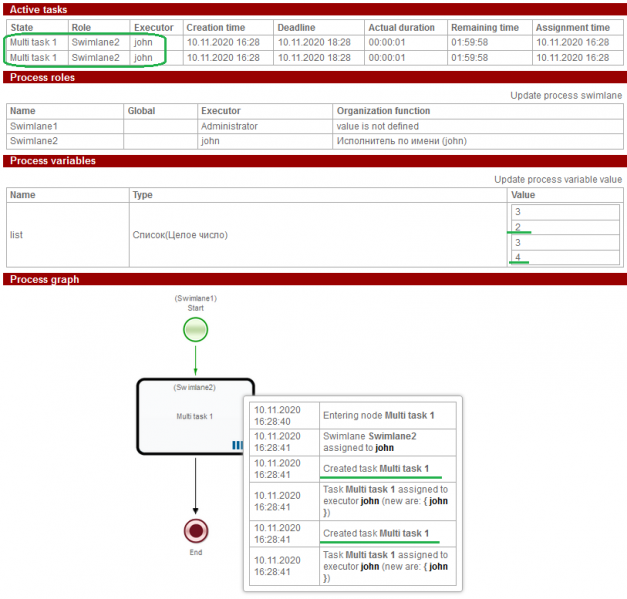
Task: Select the Administrator executor in Process roles
Action: pos(229,126)
